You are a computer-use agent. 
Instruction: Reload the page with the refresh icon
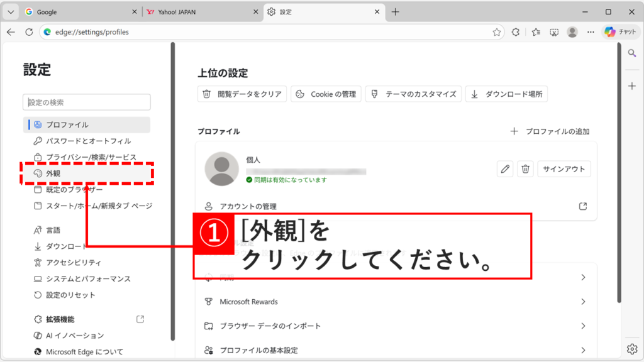[30, 31]
